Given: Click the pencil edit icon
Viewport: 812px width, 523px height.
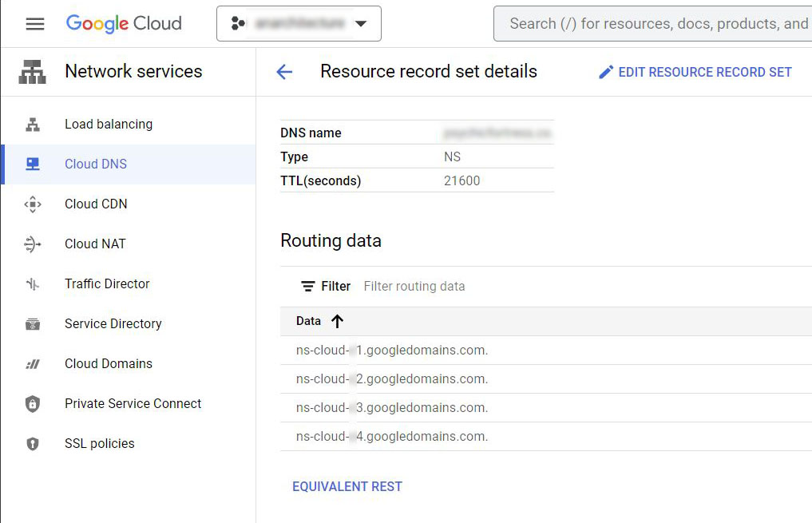Looking at the screenshot, I should point(606,72).
